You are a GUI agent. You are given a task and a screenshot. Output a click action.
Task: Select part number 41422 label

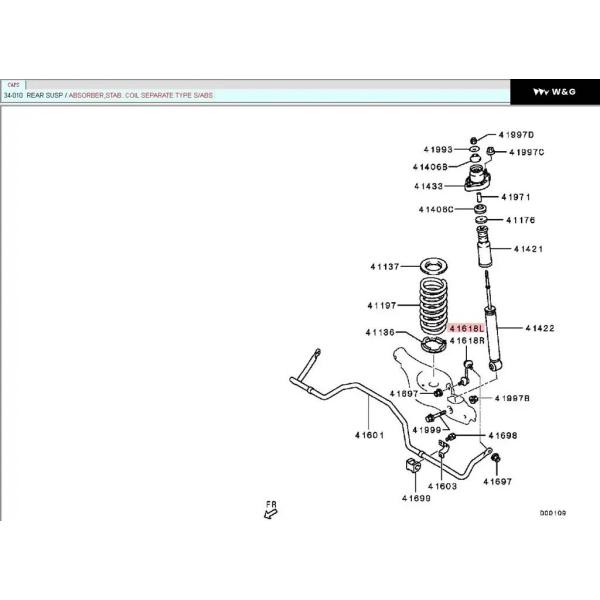pyautogui.click(x=540, y=328)
